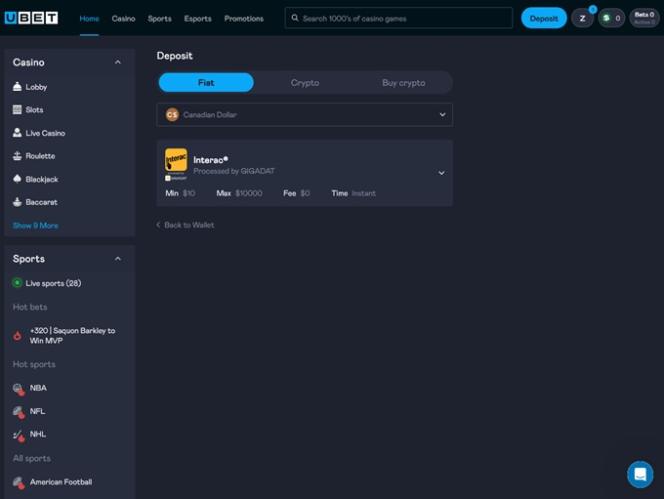
Task: Open the Lobby sidebar item
Action: point(36,87)
